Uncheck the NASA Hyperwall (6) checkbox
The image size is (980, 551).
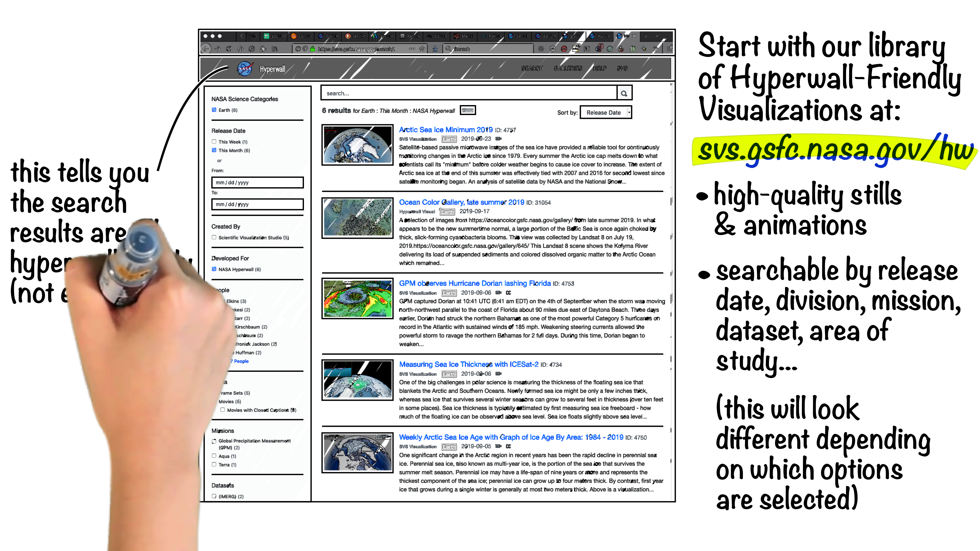coord(214,269)
